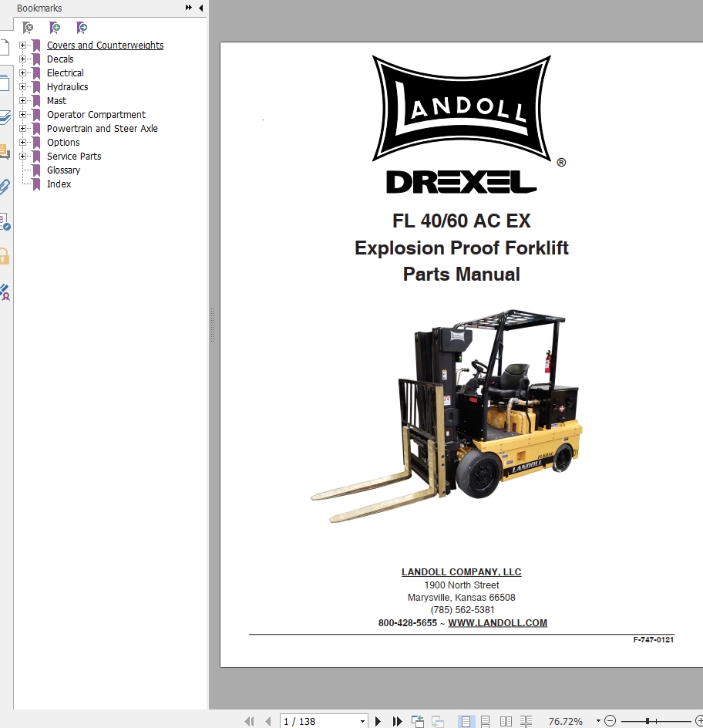Image resolution: width=703 pixels, height=728 pixels.
Task: Select the Electrical bookmark
Action: pyautogui.click(x=66, y=73)
